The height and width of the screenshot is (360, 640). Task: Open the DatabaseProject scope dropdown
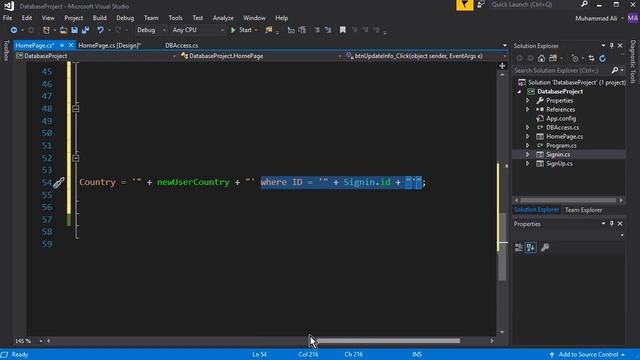pyautogui.click(x=96, y=56)
